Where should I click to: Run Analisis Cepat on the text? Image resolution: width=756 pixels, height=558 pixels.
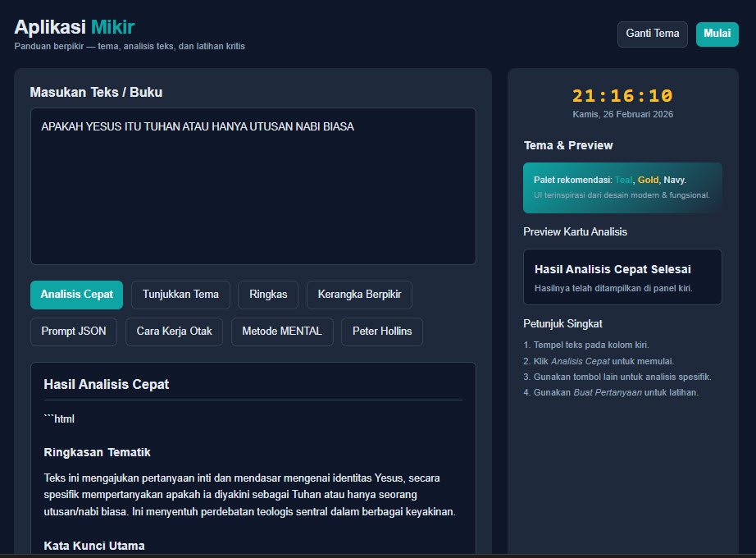click(76, 295)
